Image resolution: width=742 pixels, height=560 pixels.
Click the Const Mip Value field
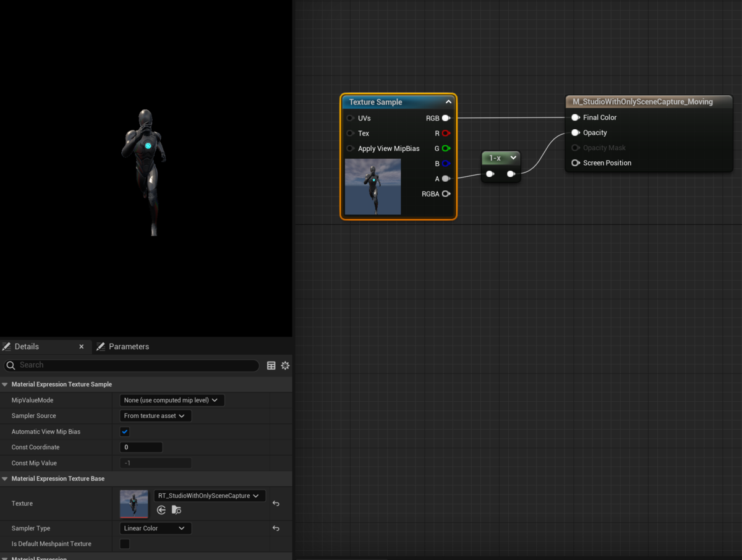[155, 463]
